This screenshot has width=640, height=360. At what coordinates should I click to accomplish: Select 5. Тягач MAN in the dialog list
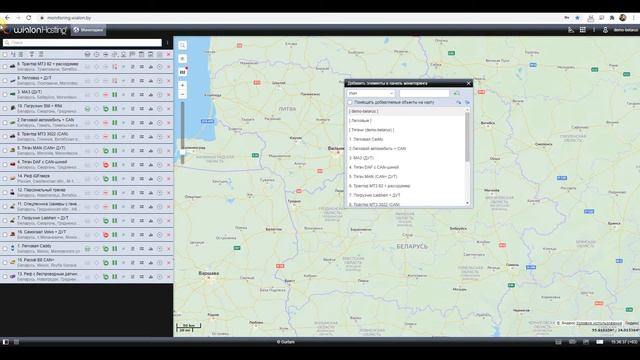click(373, 177)
